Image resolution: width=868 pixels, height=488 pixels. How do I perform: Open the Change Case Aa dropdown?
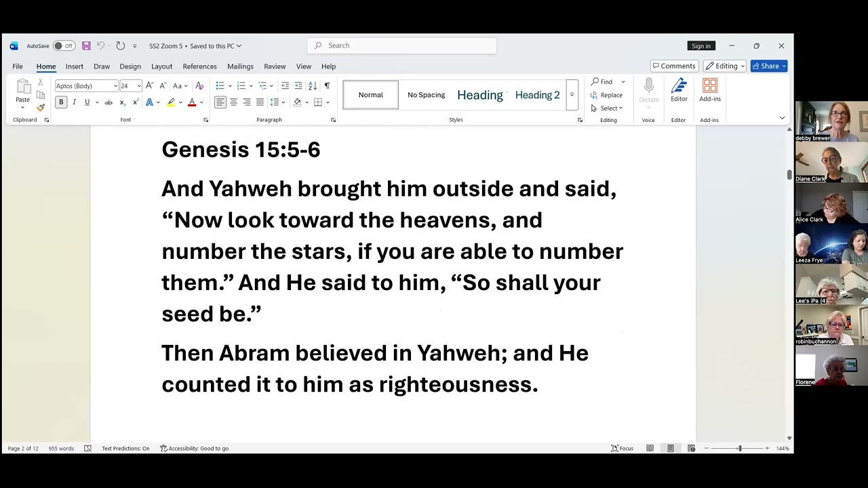pos(180,85)
